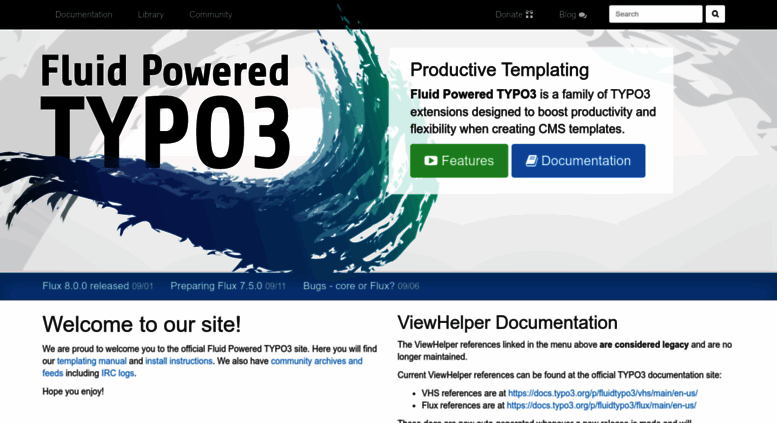777x423 pixels.
Task: Visit the Blog link in navbar
Action: tap(573, 14)
